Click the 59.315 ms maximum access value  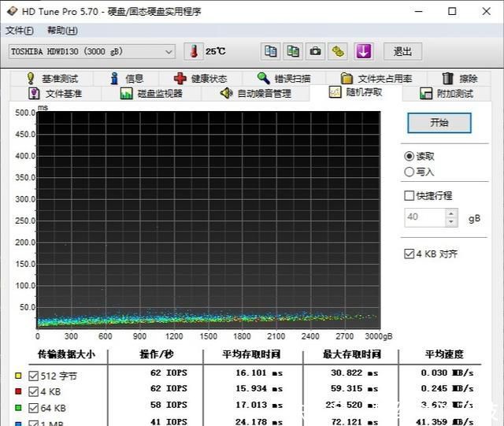354,389
